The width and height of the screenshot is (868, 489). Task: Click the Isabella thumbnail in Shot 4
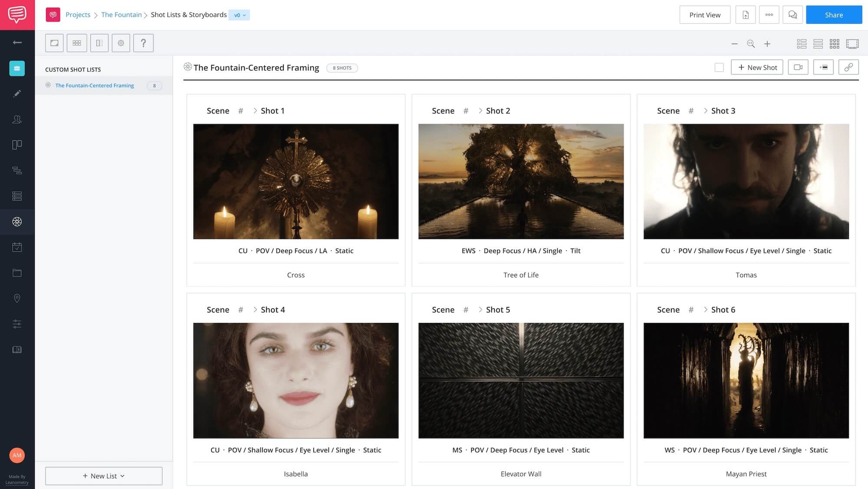click(x=296, y=380)
